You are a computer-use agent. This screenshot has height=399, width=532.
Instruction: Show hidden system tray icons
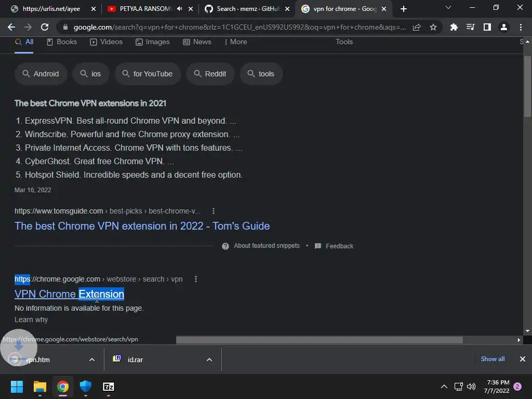tap(444, 387)
